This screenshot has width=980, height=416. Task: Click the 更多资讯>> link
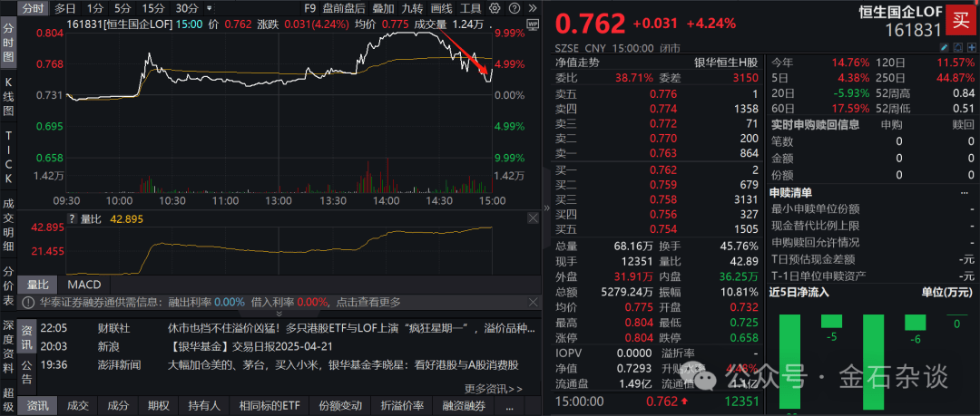point(493,389)
